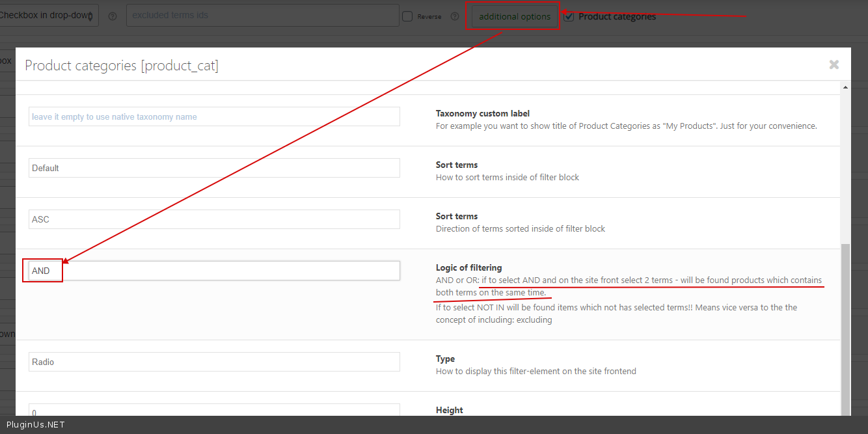Click the scrollbar up arrow in the popup
The width and height of the screenshot is (868, 434).
click(x=845, y=87)
